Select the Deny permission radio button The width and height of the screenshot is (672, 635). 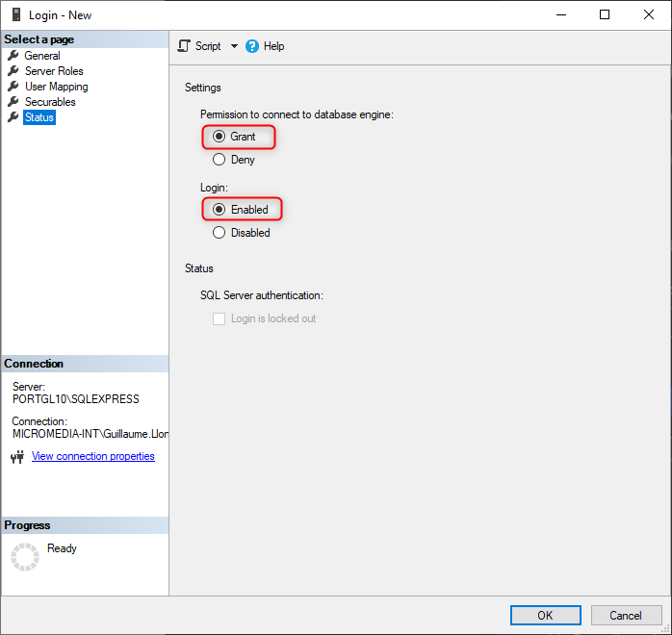[219, 160]
